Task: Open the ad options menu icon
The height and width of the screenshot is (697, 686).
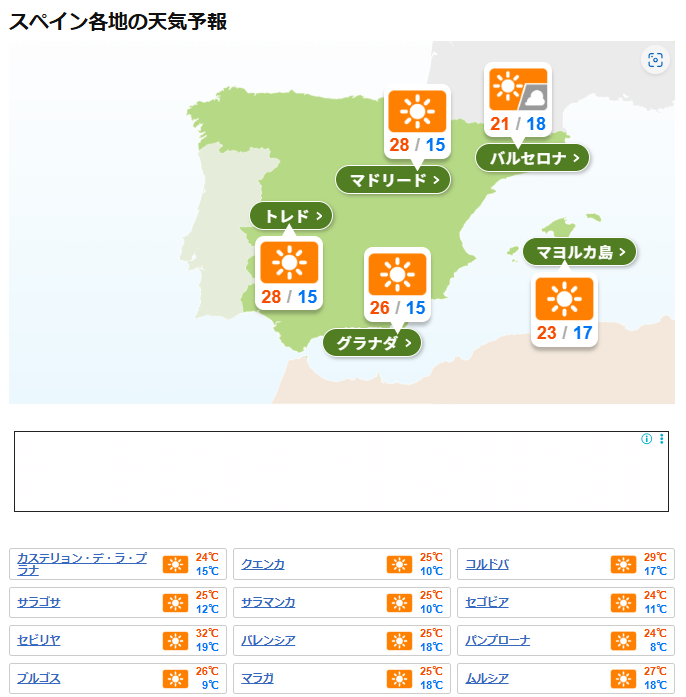Action: [x=661, y=439]
